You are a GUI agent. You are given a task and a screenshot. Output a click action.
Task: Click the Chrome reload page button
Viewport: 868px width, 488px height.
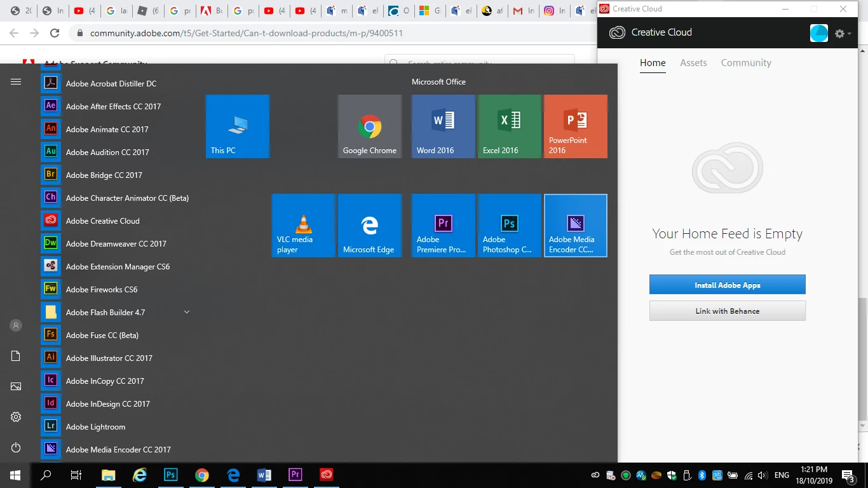[x=55, y=33]
